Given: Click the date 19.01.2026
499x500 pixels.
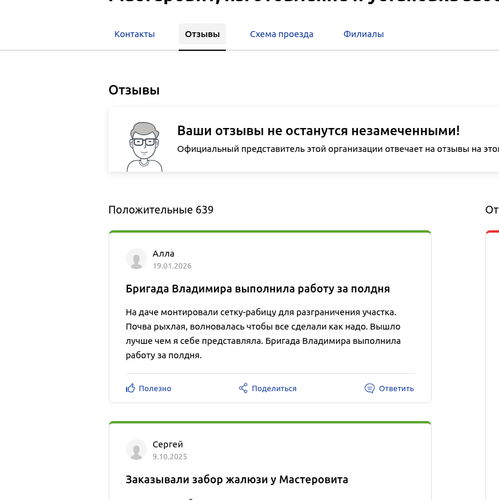Looking at the screenshot, I should [172, 266].
